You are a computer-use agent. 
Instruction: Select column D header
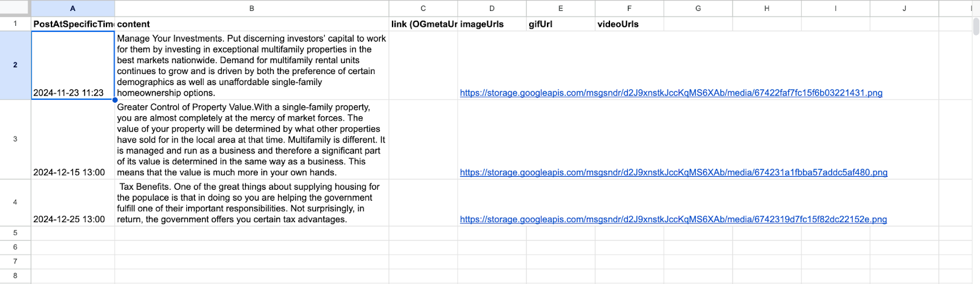click(492, 9)
